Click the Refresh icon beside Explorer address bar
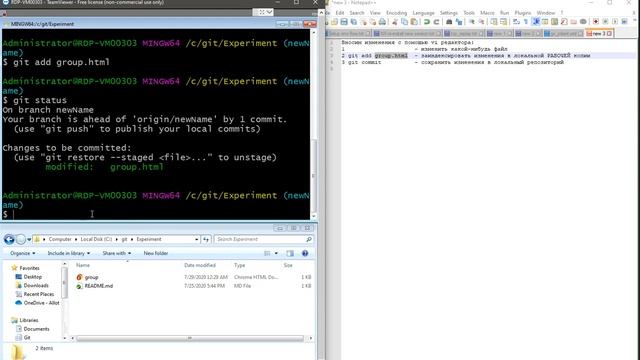This screenshot has height=360, width=640. [206, 239]
